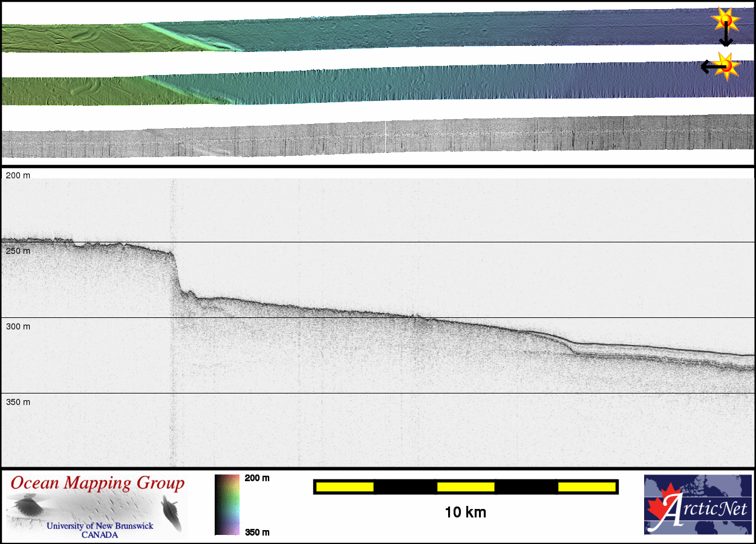This screenshot has height=544, width=756.
Task: Click the leftmost yellow scale bar segment
Action: 344,487
